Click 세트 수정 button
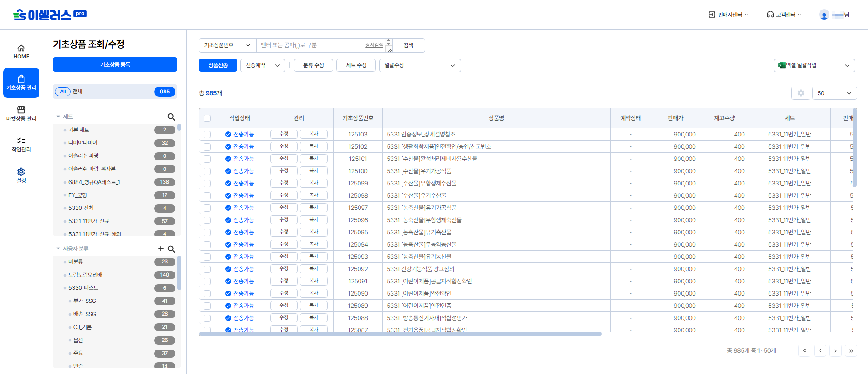This screenshot has width=868, height=374. pos(356,65)
